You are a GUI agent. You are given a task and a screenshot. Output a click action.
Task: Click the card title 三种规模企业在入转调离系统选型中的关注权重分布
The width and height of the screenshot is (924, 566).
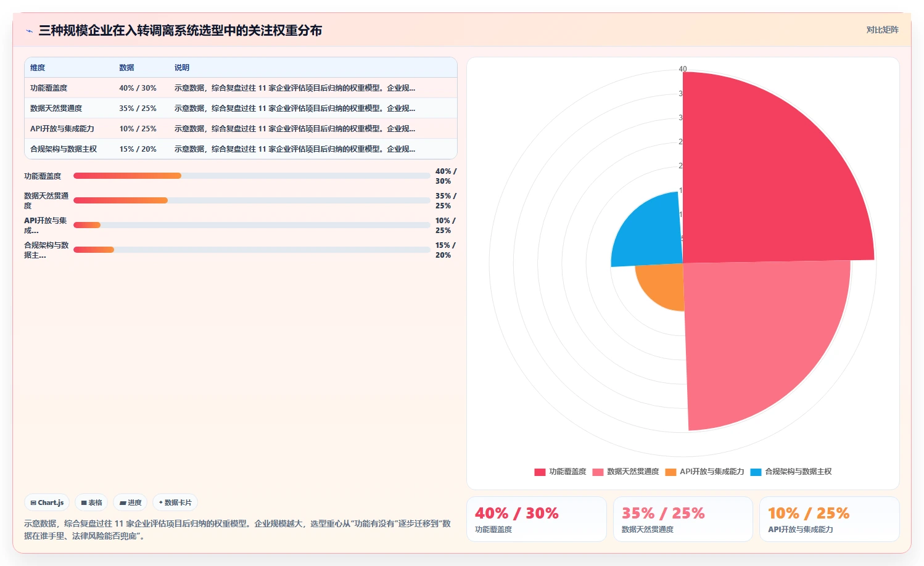[x=180, y=31]
